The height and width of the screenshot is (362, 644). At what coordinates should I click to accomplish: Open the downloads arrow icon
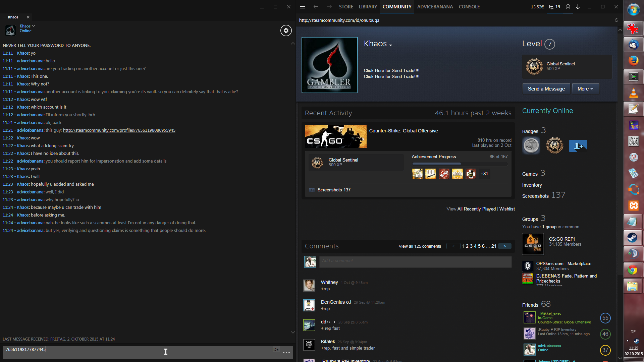click(578, 7)
